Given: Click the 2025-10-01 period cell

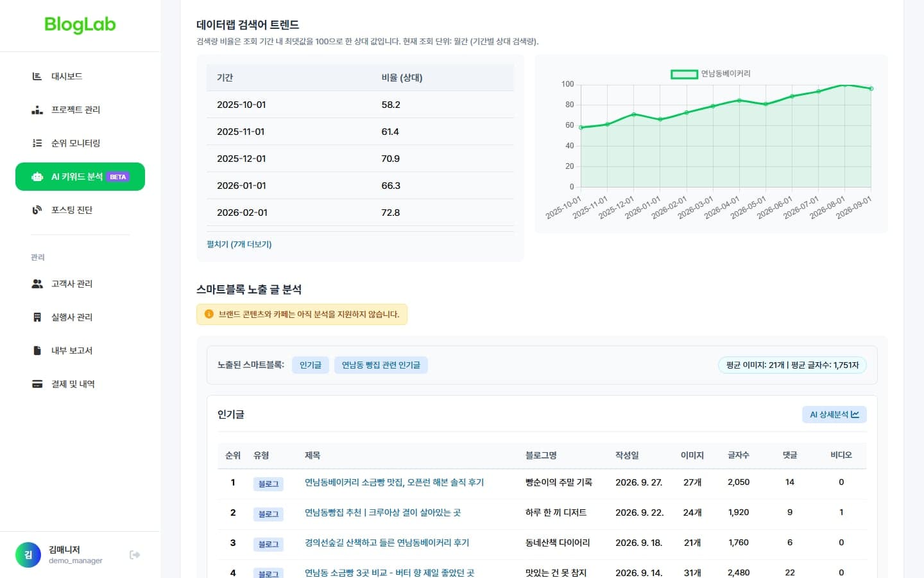Looking at the screenshot, I should 241,105.
